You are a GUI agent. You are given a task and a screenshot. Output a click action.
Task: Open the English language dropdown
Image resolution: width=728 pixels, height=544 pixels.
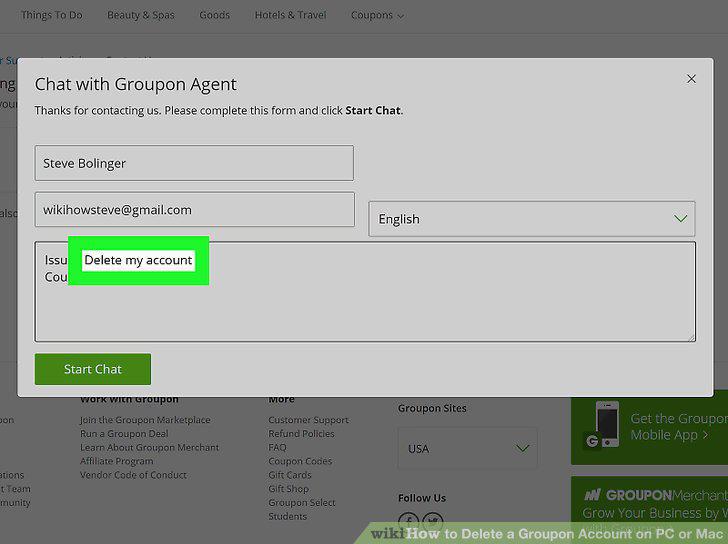click(x=532, y=219)
